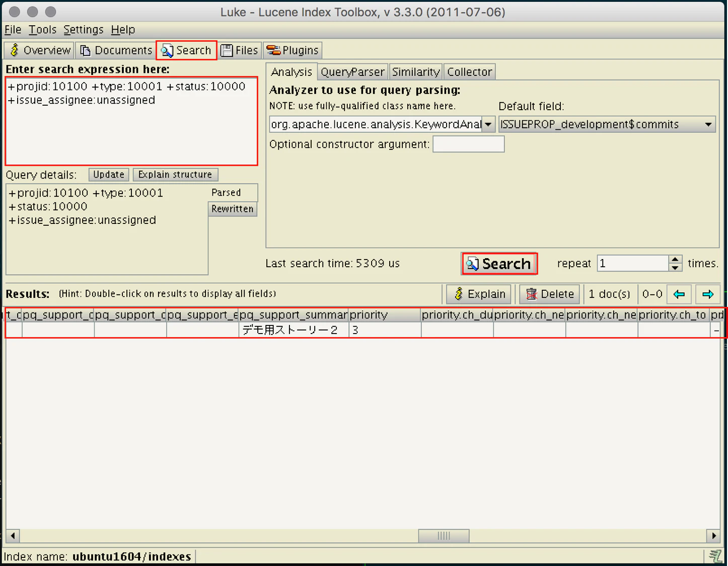Click the scrollbar right arrow

tap(713, 536)
